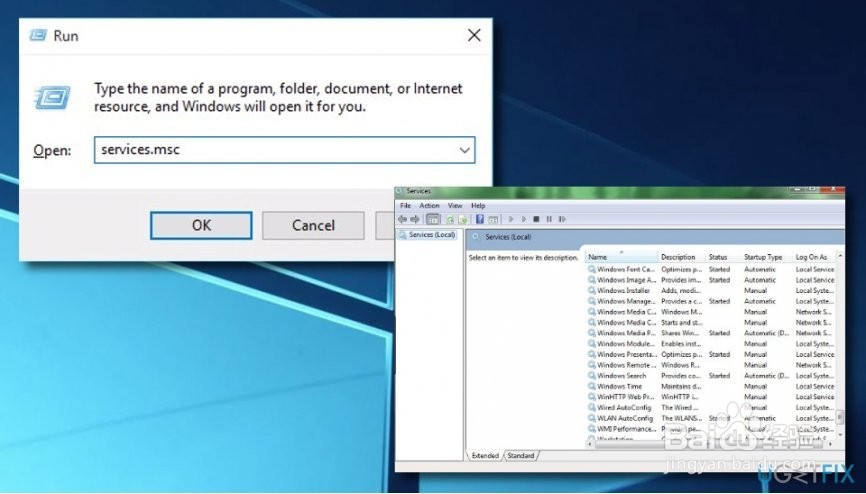866x494 pixels.
Task: Open the Run dialog's Open dropdown arrow
Action: [x=464, y=150]
